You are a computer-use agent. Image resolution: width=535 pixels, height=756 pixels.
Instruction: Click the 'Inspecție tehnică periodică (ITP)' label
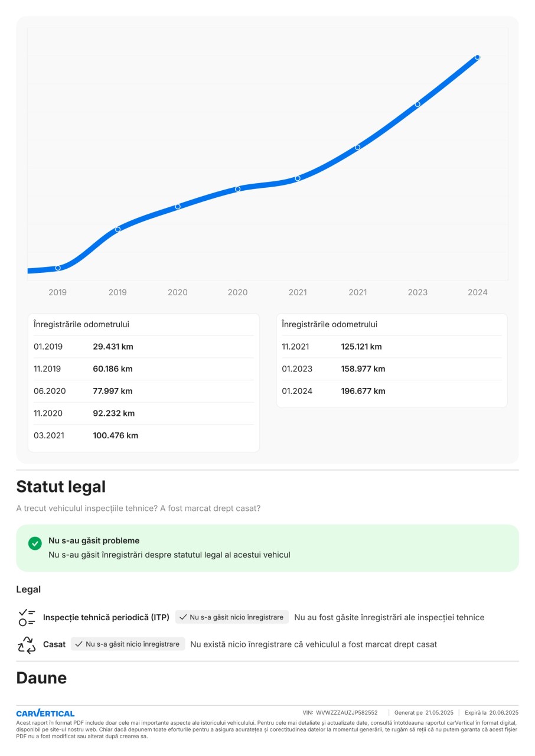point(106,617)
